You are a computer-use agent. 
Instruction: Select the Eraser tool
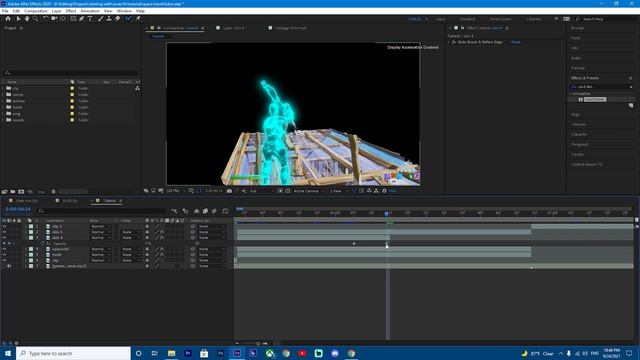tap(118, 19)
